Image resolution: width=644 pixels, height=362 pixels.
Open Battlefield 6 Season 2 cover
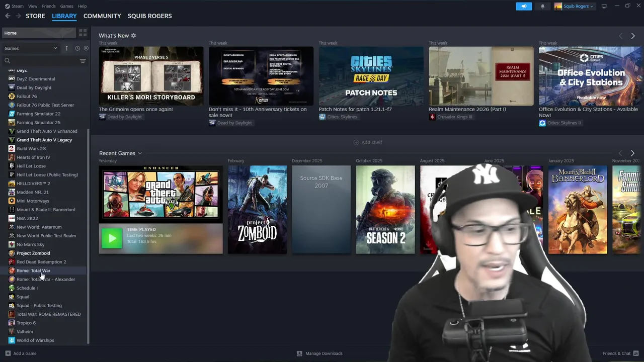pos(385,210)
